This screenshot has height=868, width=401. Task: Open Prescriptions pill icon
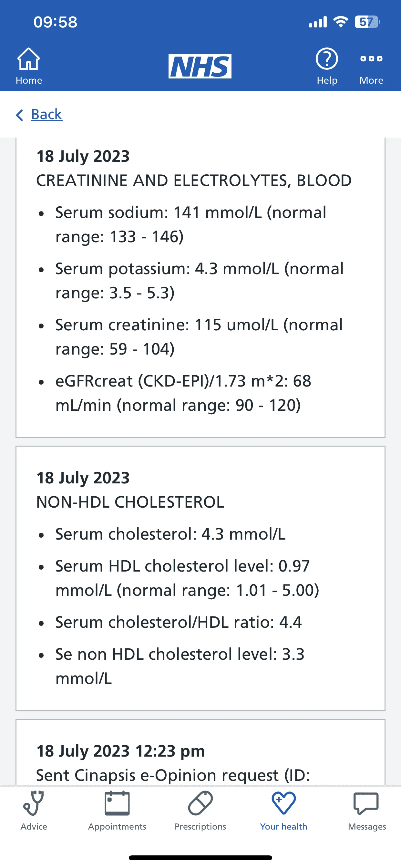coord(200,803)
